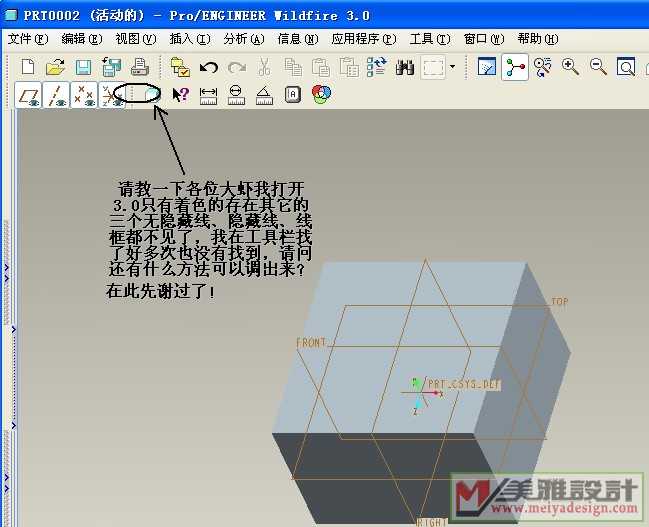Select the RIGHT datum plane label
This screenshot has height=527, width=649.
[433, 522]
